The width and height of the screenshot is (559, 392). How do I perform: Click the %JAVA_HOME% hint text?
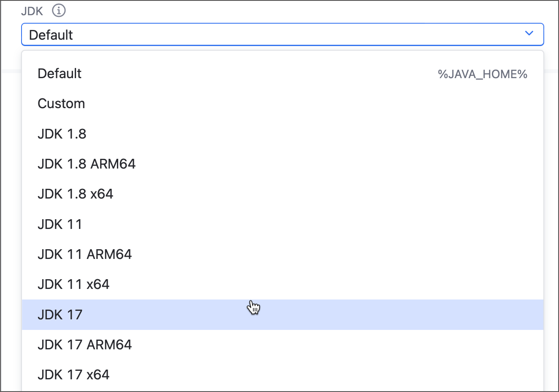coord(483,74)
